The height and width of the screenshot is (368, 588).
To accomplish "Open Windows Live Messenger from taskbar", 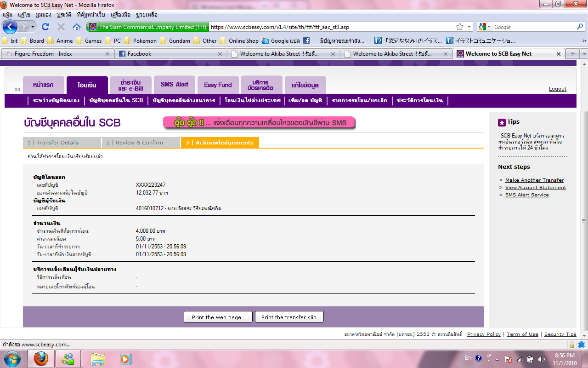I will click(x=68, y=358).
